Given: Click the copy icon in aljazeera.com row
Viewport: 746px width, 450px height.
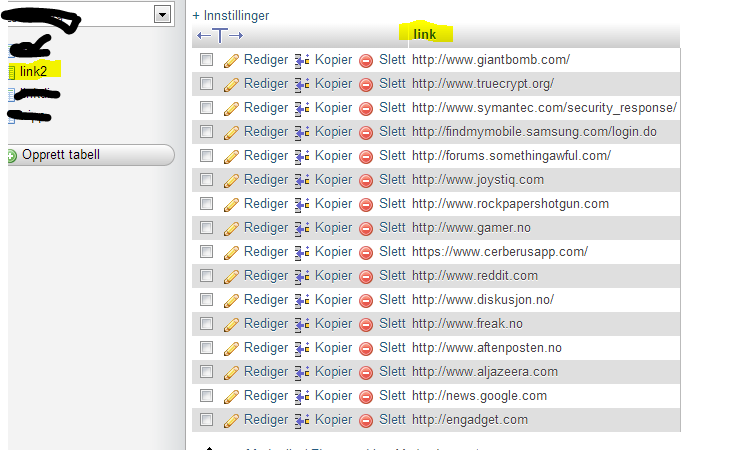Looking at the screenshot, I should click(x=302, y=372).
